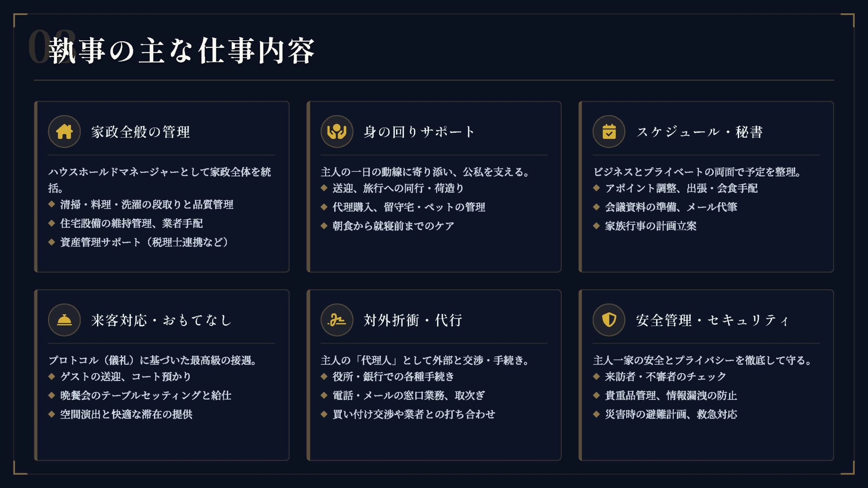The width and height of the screenshot is (868, 488).
Task: Select the slide title 執事の主な仕事内容
Action: (x=182, y=51)
